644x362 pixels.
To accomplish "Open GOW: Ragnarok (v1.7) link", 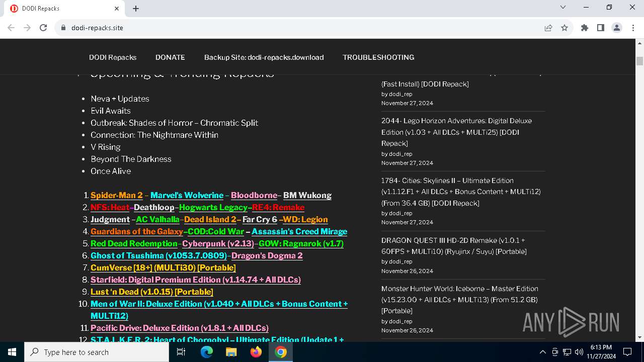I will pos(301,243).
